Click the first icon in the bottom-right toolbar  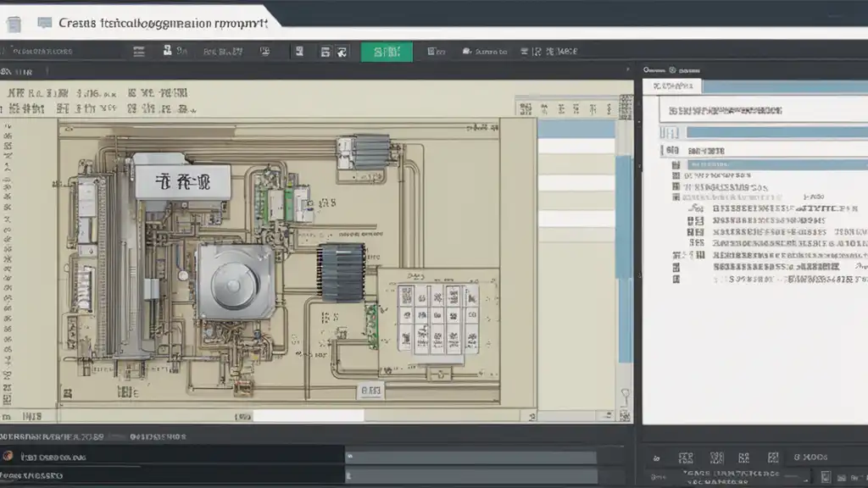(657, 457)
